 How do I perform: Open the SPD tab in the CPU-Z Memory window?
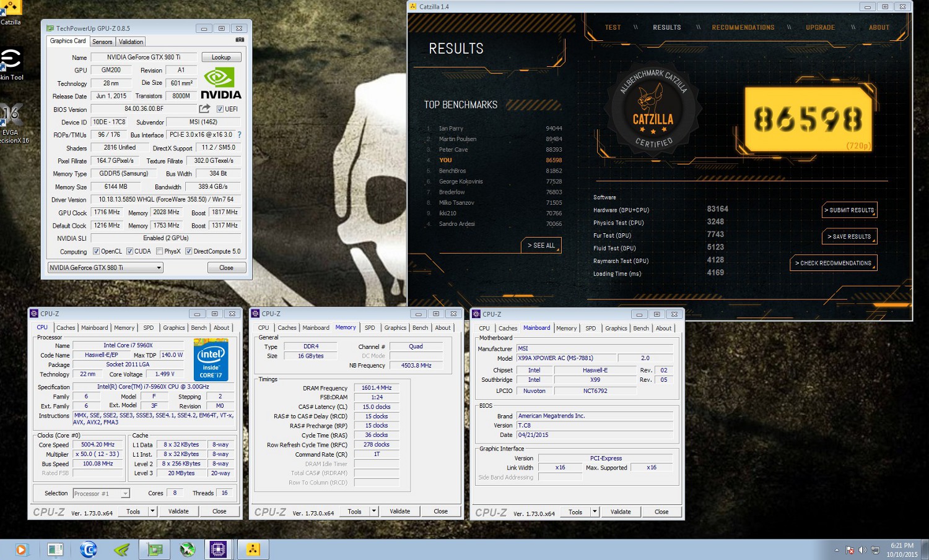(x=370, y=328)
